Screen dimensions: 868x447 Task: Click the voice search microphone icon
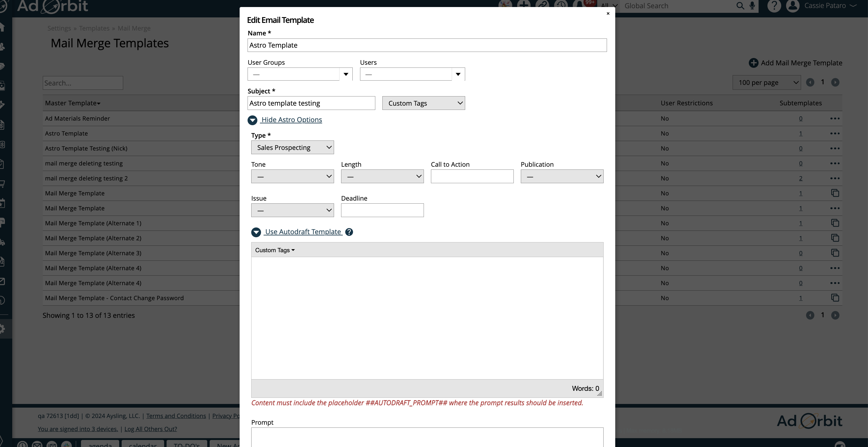tap(752, 6)
